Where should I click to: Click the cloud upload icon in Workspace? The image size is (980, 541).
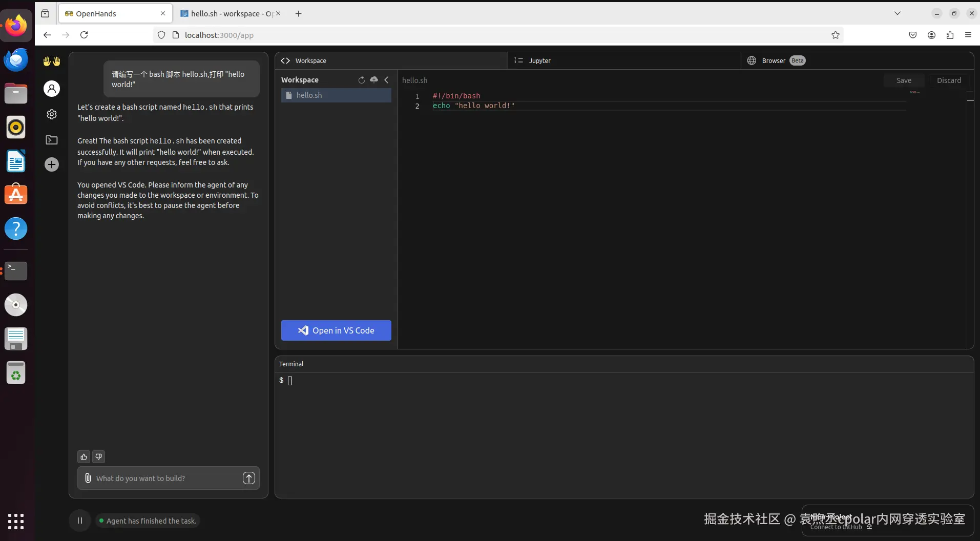coord(374,80)
